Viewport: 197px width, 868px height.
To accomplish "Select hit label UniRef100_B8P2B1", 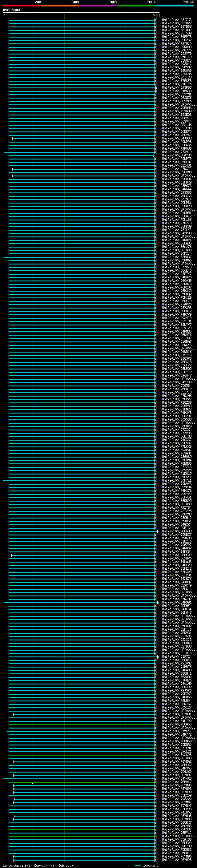I will coord(177,416).
